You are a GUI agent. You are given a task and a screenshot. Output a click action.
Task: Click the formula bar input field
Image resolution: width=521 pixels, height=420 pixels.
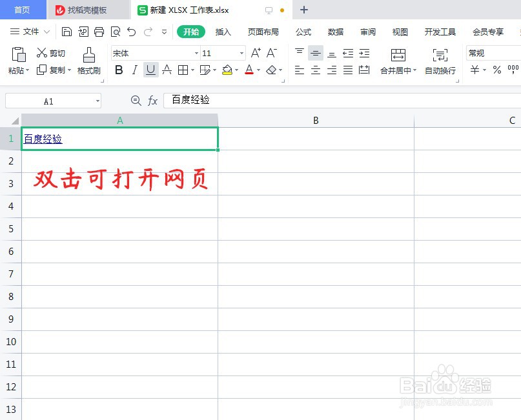pyautogui.click(x=342, y=100)
